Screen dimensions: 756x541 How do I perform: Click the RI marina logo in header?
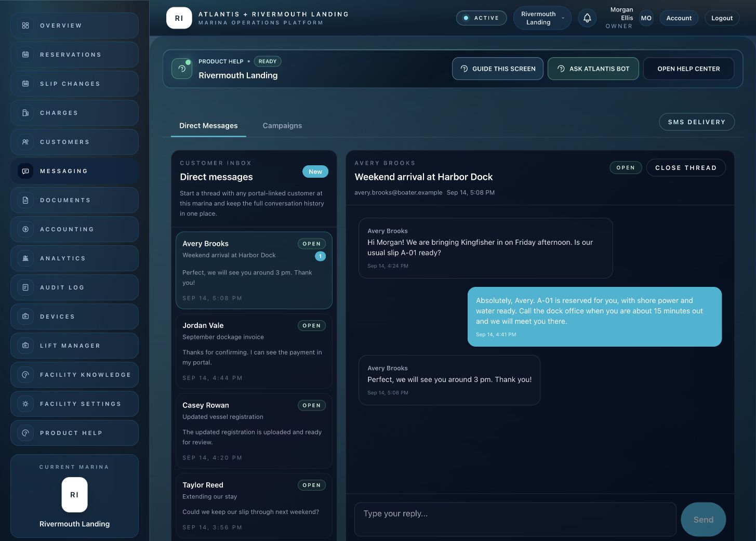(x=179, y=18)
